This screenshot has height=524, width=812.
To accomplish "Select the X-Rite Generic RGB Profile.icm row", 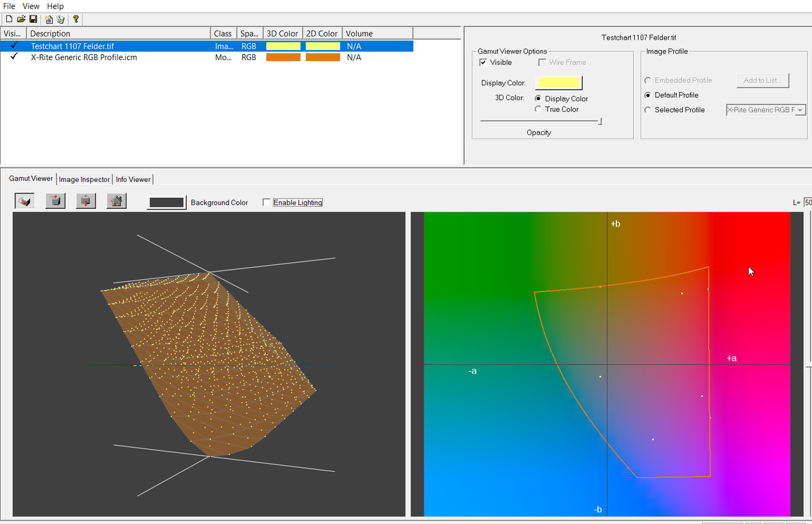I will [x=206, y=57].
